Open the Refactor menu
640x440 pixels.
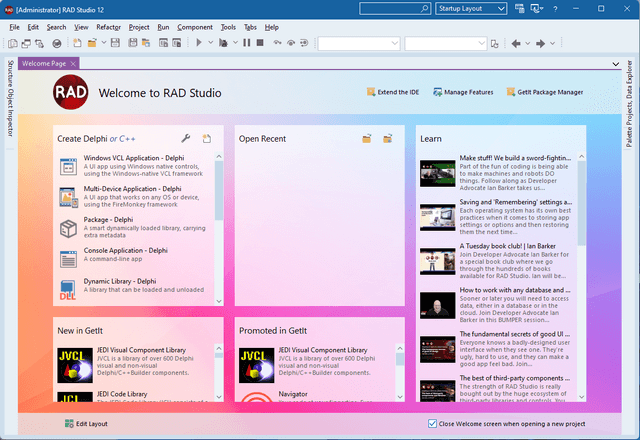108,27
